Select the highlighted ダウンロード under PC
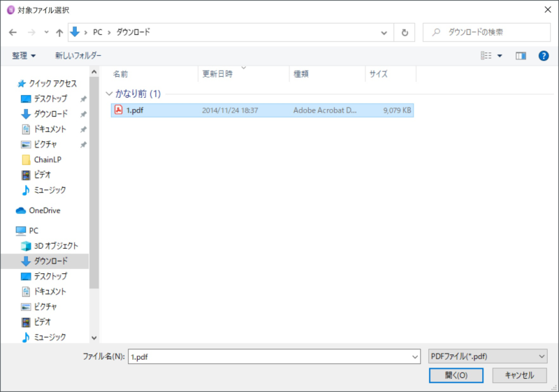The width and height of the screenshot is (559, 392). (45, 261)
